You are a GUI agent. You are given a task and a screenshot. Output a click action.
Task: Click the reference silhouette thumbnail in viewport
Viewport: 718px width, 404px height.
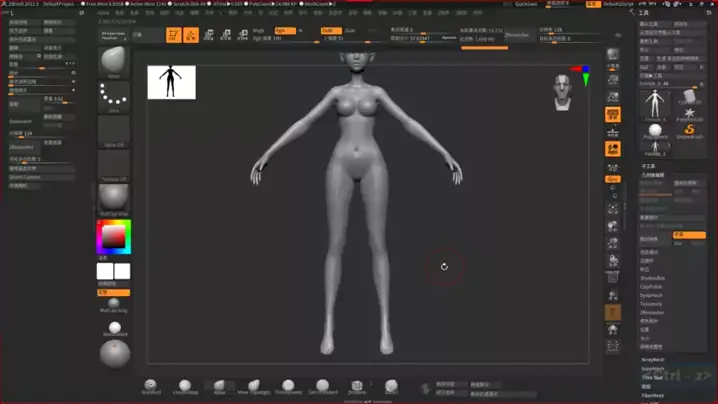point(172,82)
